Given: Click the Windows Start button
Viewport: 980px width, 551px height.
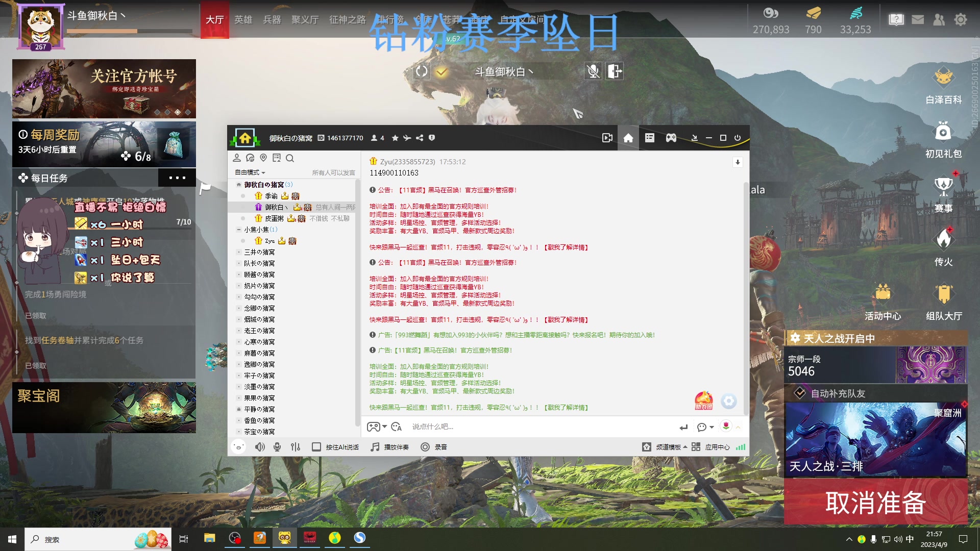Looking at the screenshot, I should [x=12, y=539].
